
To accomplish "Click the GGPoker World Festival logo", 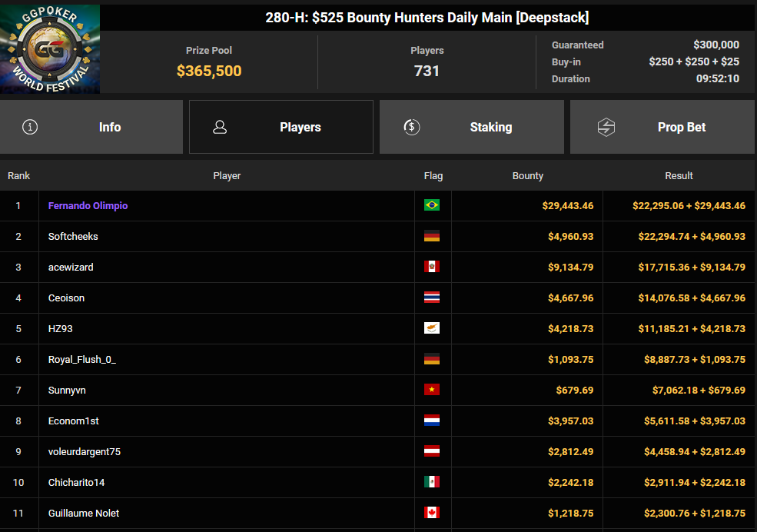I will pos(50,49).
